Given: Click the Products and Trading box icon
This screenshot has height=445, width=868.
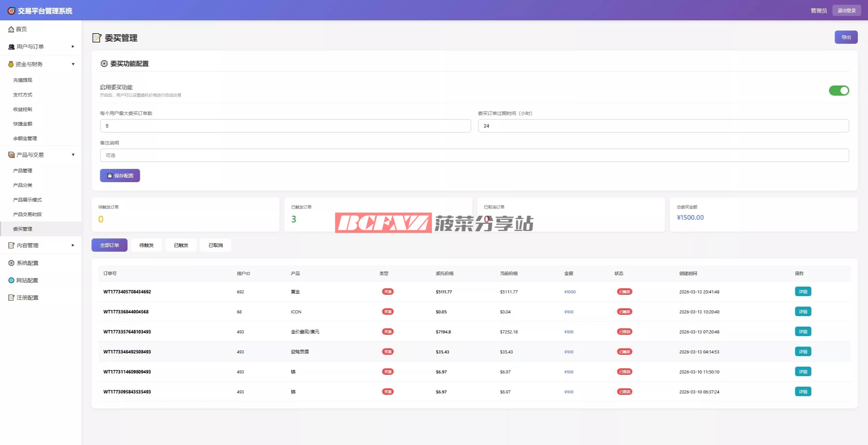Looking at the screenshot, I should pos(11,155).
